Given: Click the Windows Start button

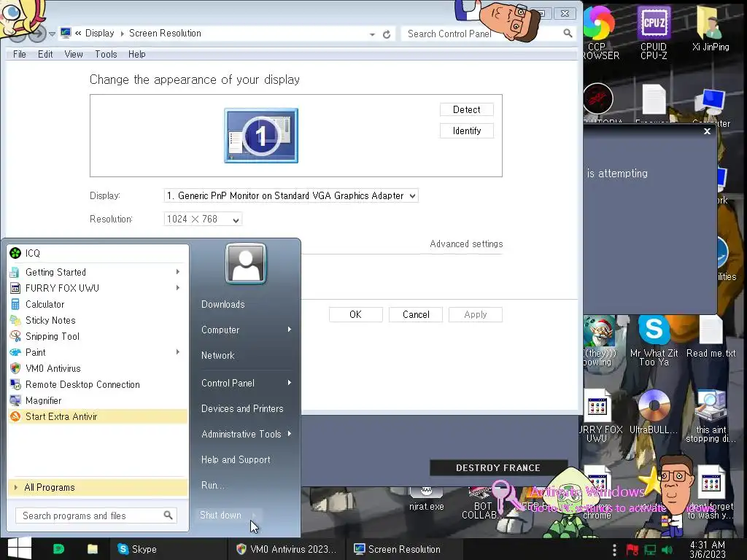Looking at the screenshot, I should pos(20,548).
